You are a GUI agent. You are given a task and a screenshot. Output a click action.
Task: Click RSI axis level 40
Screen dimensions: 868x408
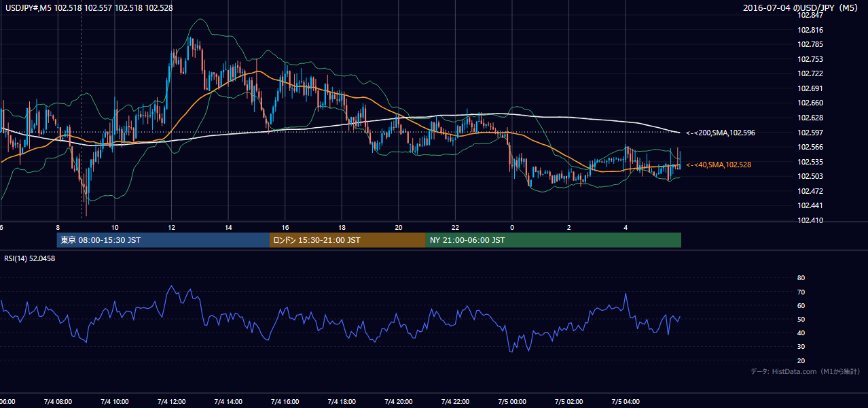[x=801, y=333]
